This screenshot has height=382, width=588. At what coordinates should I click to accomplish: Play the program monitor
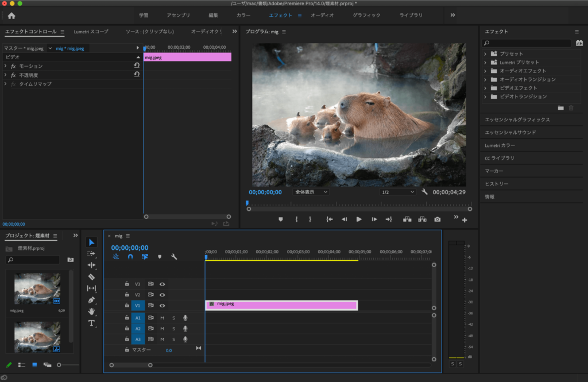click(359, 219)
